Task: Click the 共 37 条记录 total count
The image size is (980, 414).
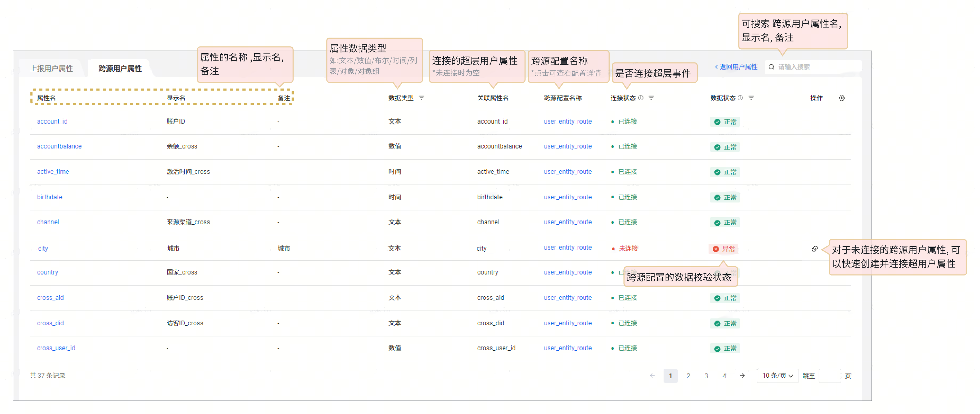Action: pos(48,376)
